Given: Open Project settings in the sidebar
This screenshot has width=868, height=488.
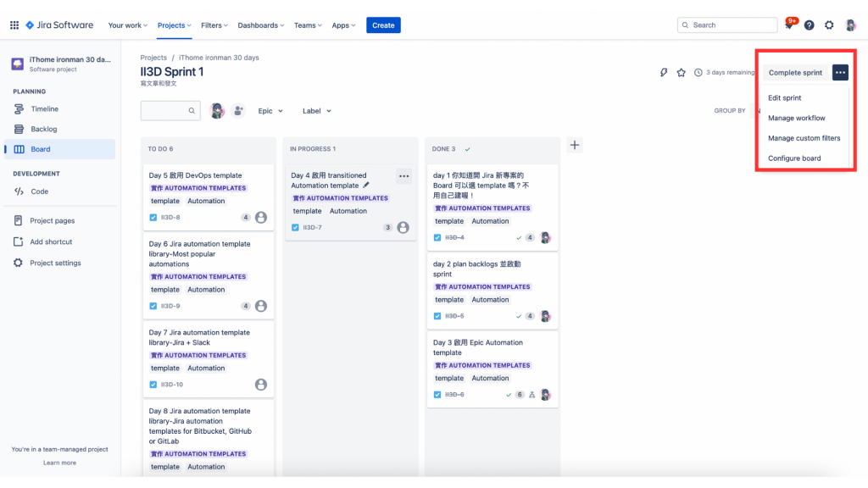Looking at the screenshot, I should click(60, 263).
